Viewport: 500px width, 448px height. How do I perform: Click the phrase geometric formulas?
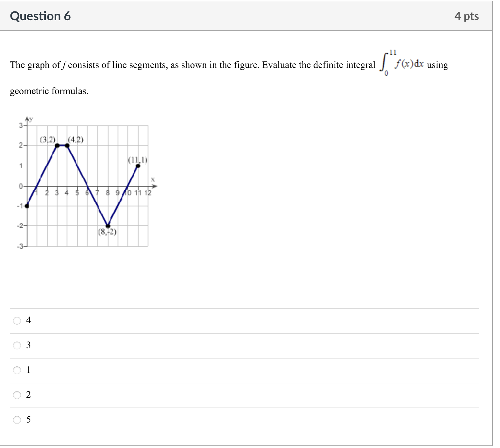click(48, 91)
